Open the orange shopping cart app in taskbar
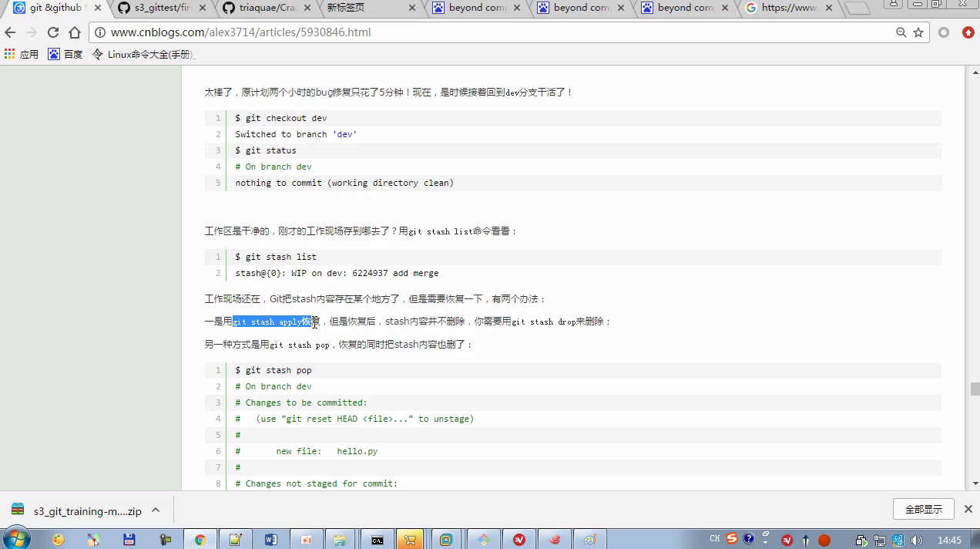 coord(411,540)
